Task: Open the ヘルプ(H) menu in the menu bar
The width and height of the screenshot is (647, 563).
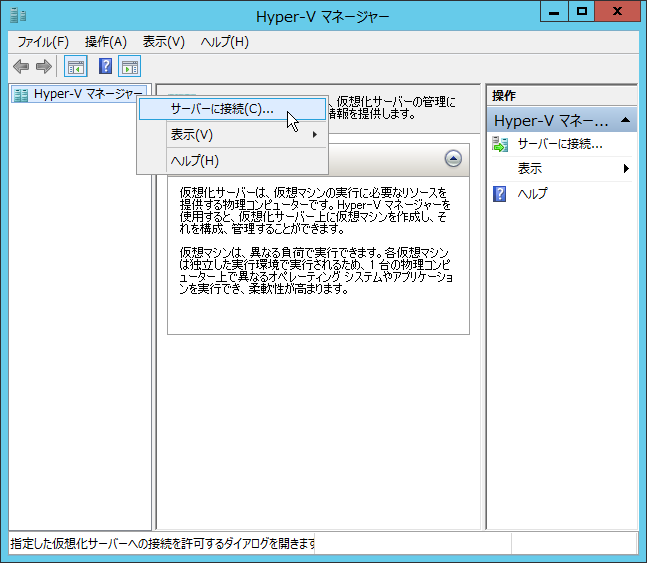Action: pyautogui.click(x=224, y=42)
